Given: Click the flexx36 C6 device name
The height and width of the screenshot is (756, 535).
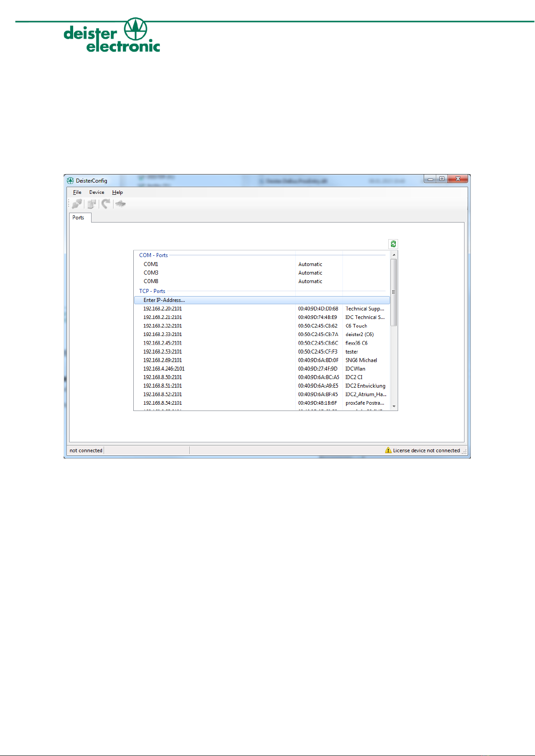Looking at the screenshot, I should [x=356, y=343].
